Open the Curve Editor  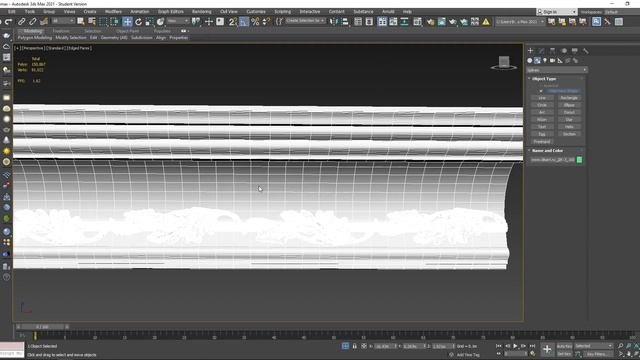[x=393, y=22]
